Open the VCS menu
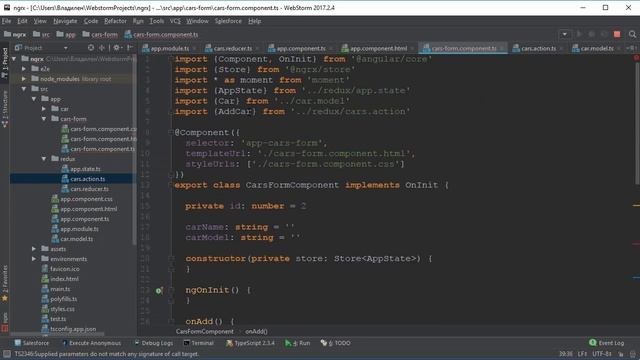 pyautogui.click(x=175, y=21)
